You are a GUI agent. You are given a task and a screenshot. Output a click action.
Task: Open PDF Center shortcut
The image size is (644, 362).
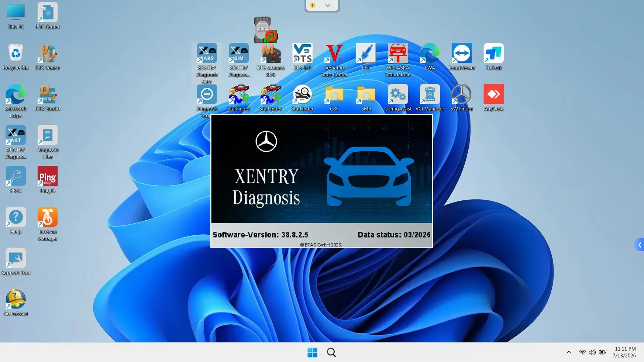point(48,13)
